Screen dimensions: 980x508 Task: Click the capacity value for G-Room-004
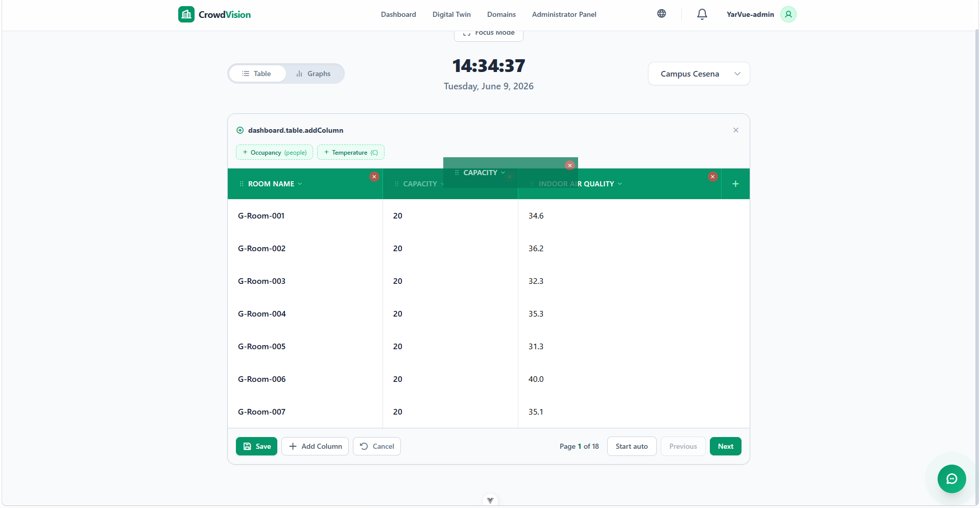coord(397,313)
